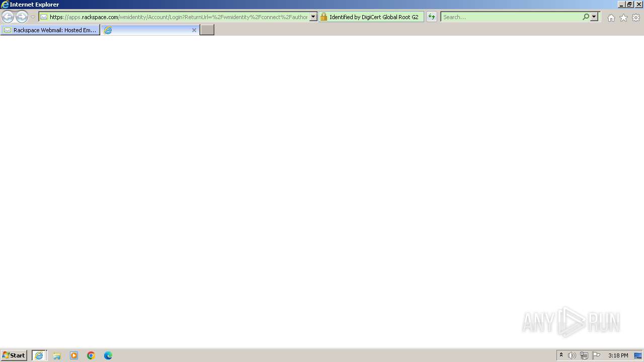Go forward with the Forward arrow button
644x362 pixels.
22,17
